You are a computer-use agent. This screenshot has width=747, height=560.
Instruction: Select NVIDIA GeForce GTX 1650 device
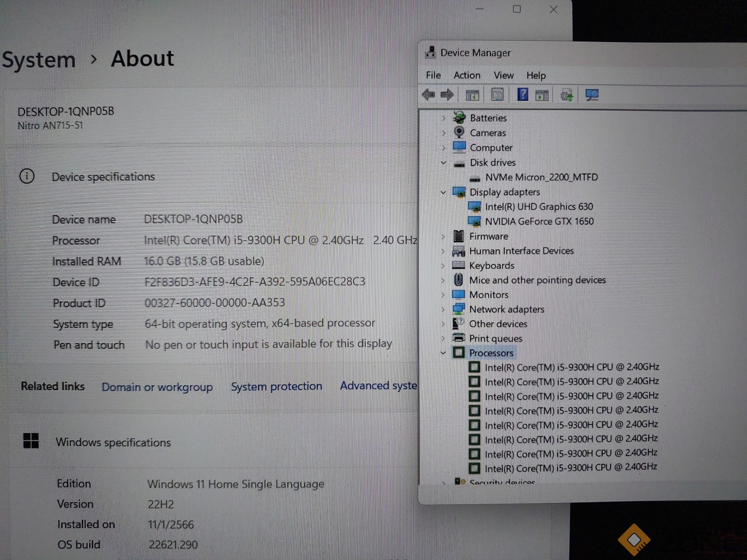539,222
